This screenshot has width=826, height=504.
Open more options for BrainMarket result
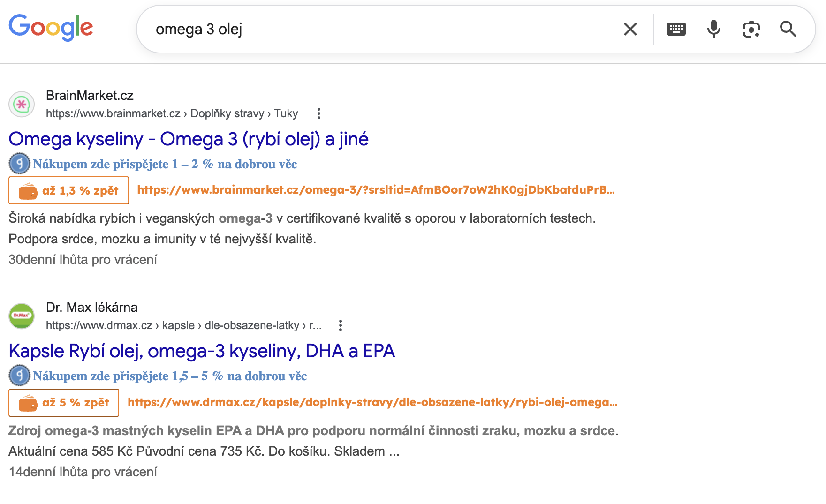pyautogui.click(x=318, y=113)
